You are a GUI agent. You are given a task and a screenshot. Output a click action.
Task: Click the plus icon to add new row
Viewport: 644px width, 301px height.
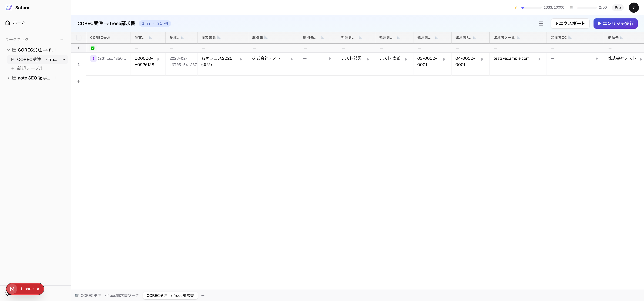(78, 82)
